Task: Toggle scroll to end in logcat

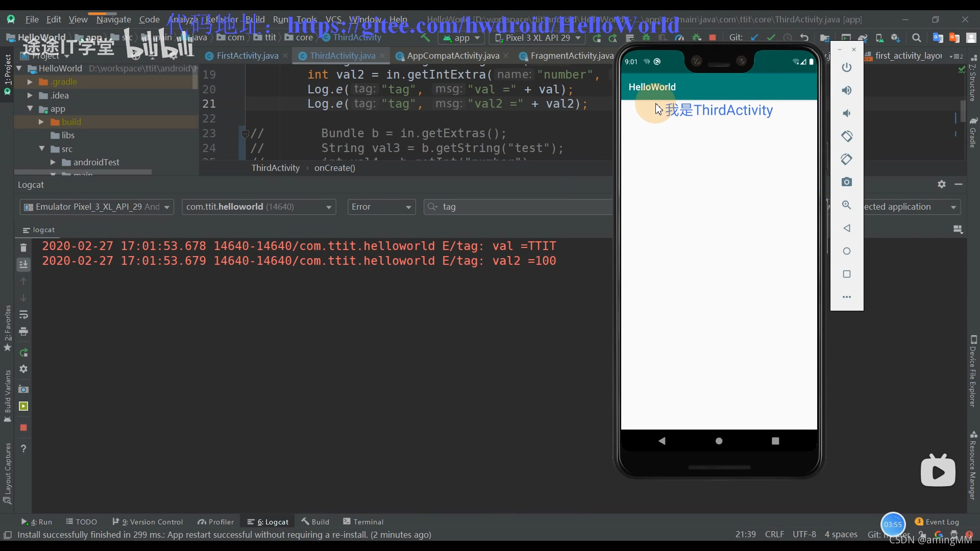Action: pos(23,264)
